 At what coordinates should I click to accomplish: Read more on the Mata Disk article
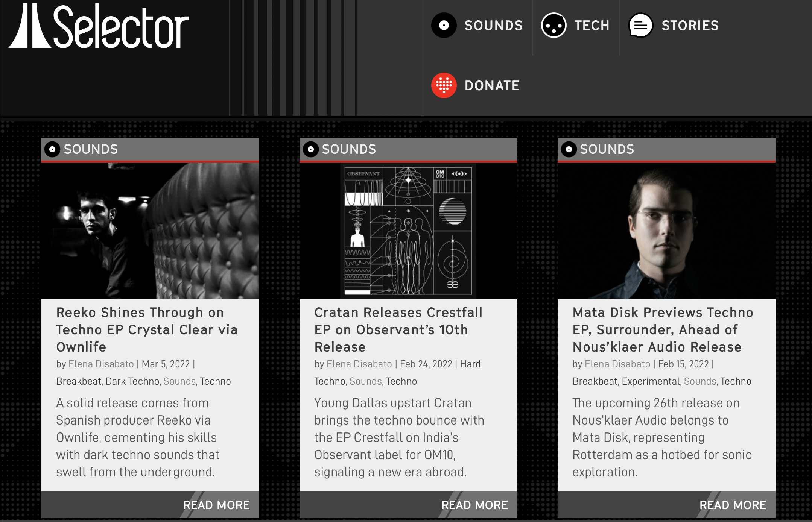click(x=732, y=505)
